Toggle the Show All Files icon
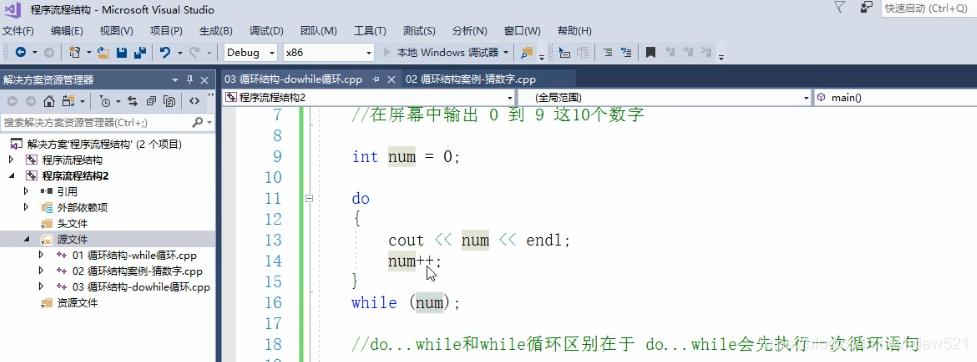This screenshot has height=362, width=977. point(169,101)
